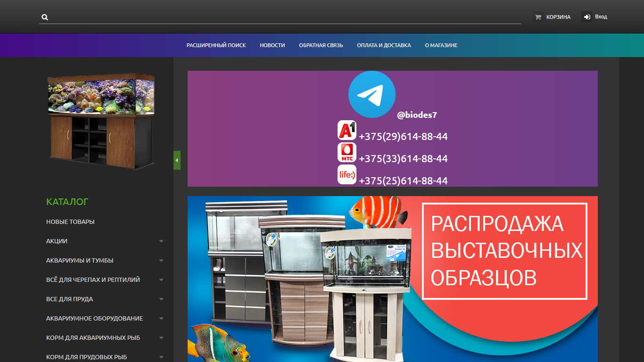Expand Аквариумы и тумбы submenu arrow
The width and height of the screenshot is (644, 362).
[161, 260]
